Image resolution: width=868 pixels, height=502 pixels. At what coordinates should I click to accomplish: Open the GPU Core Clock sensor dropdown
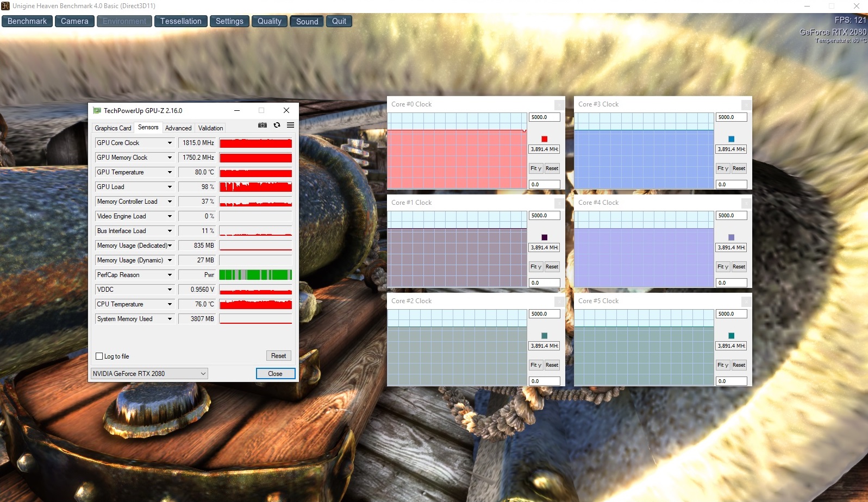point(170,143)
